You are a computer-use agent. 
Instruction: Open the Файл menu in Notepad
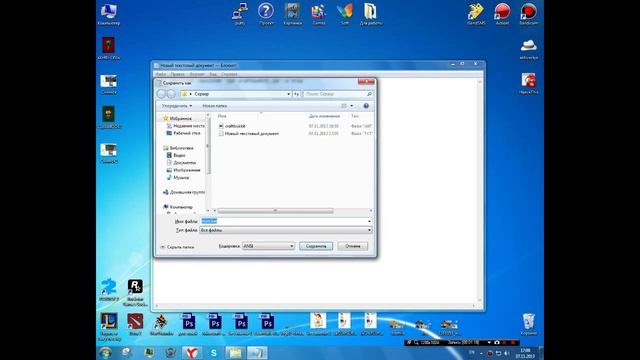[161, 74]
